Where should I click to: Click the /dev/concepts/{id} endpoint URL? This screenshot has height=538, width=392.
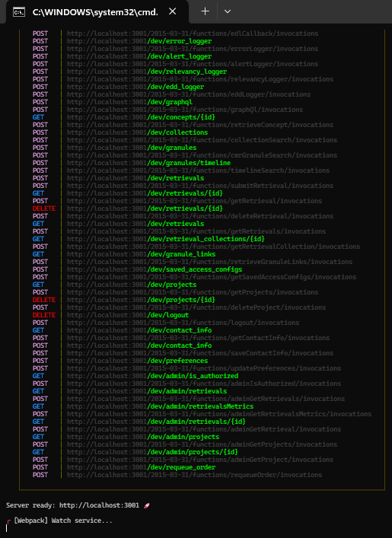(141, 117)
